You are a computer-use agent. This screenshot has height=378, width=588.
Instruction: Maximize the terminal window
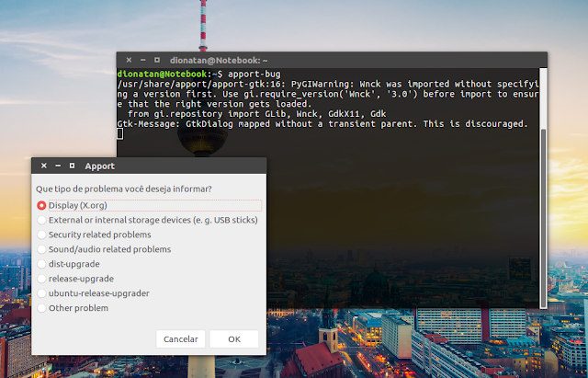[x=157, y=60]
